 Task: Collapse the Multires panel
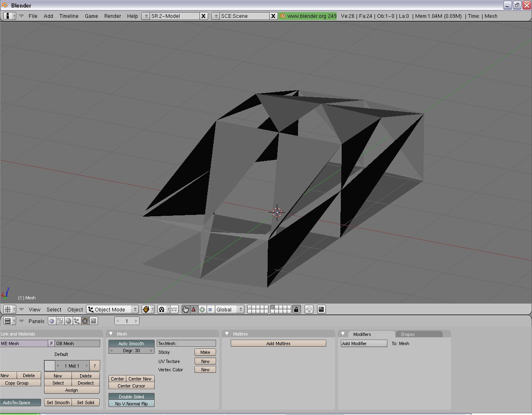pyautogui.click(x=227, y=334)
